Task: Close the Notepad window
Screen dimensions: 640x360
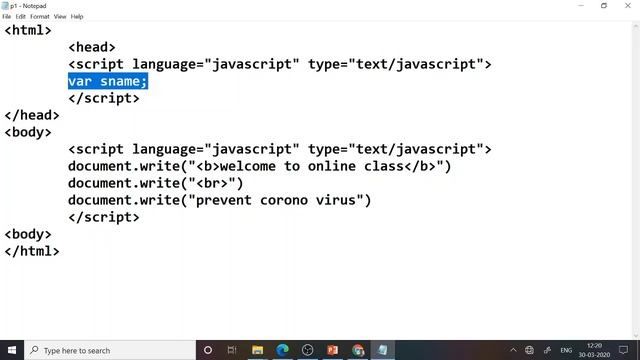Action: click(628, 6)
